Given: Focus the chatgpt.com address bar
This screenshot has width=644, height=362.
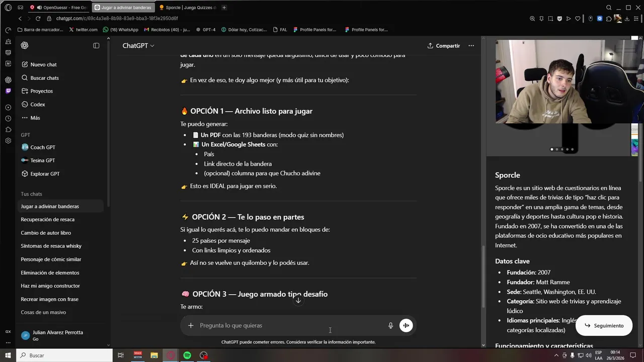Looking at the screenshot, I should [117, 19].
